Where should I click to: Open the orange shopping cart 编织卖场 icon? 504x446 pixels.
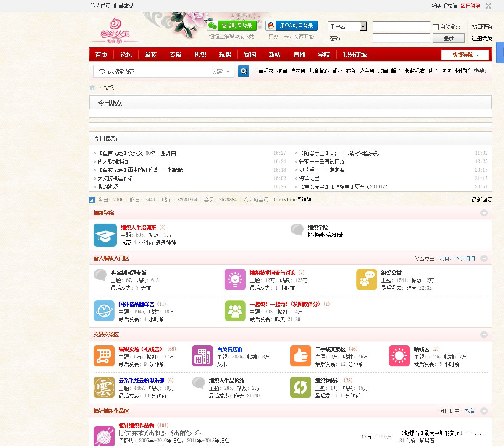pyautogui.click(x=104, y=356)
